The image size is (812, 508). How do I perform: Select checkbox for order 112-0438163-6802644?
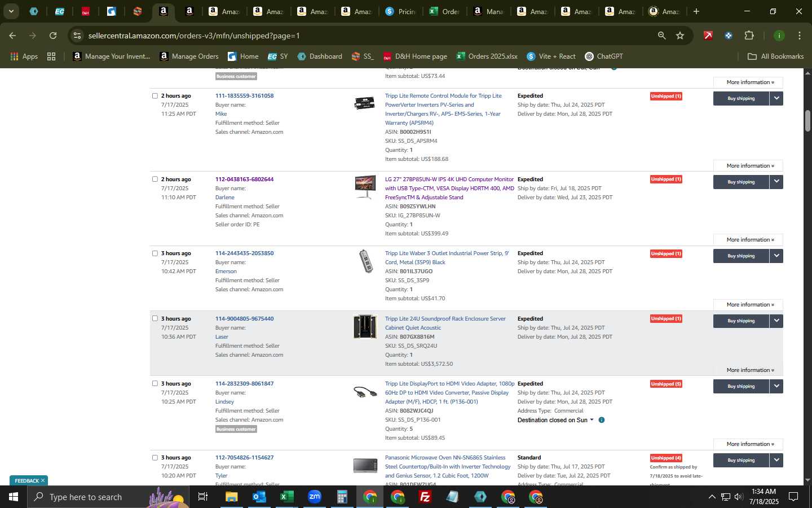pos(155,179)
